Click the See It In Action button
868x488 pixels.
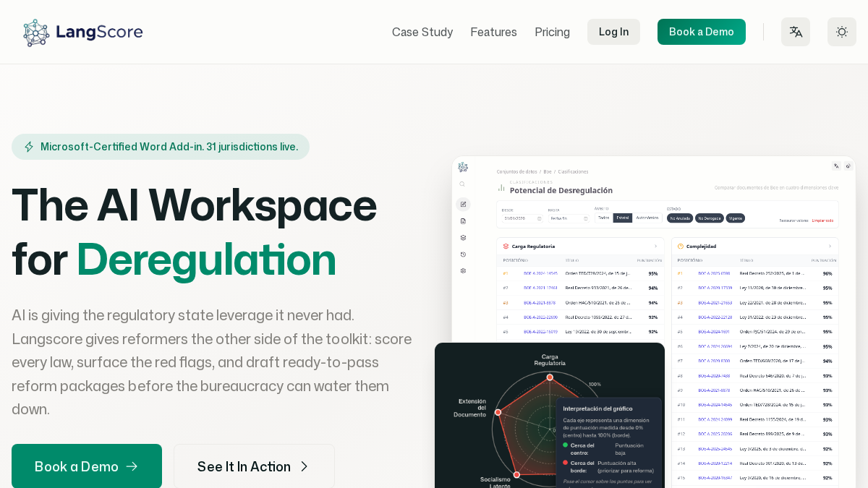(x=254, y=466)
